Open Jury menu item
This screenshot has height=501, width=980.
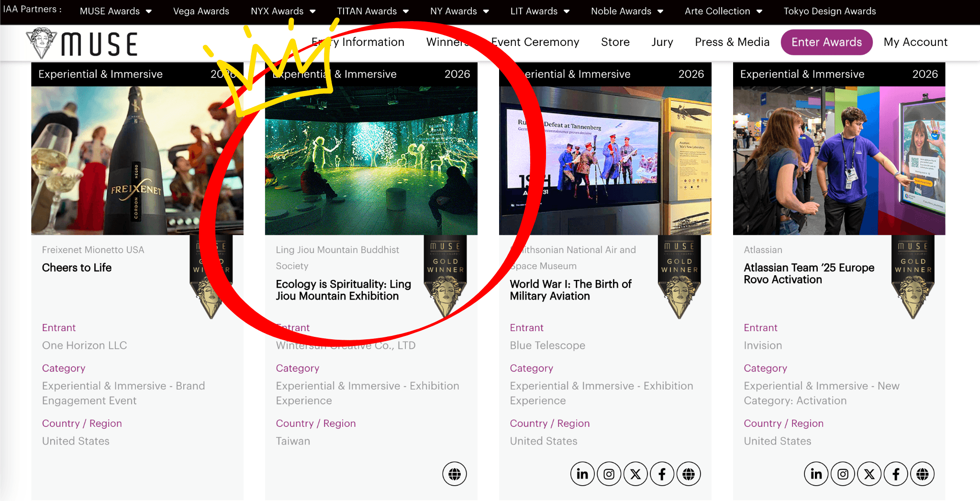pyautogui.click(x=662, y=42)
